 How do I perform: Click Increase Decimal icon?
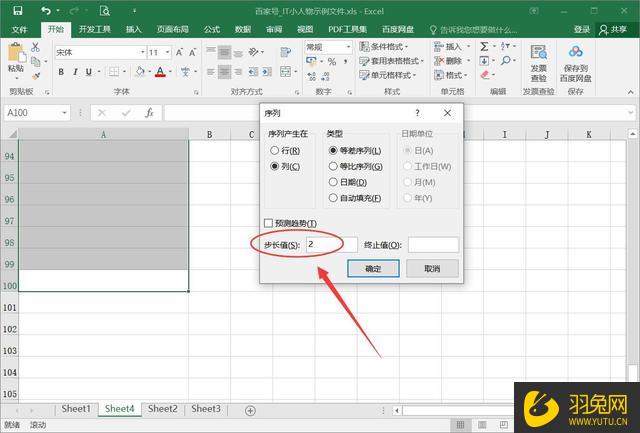tap(311, 76)
